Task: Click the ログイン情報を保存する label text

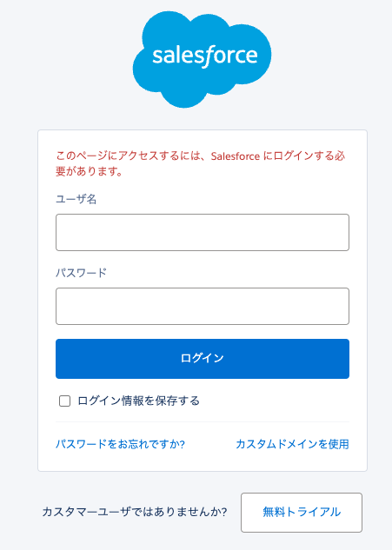Action: (x=138, y=401)
